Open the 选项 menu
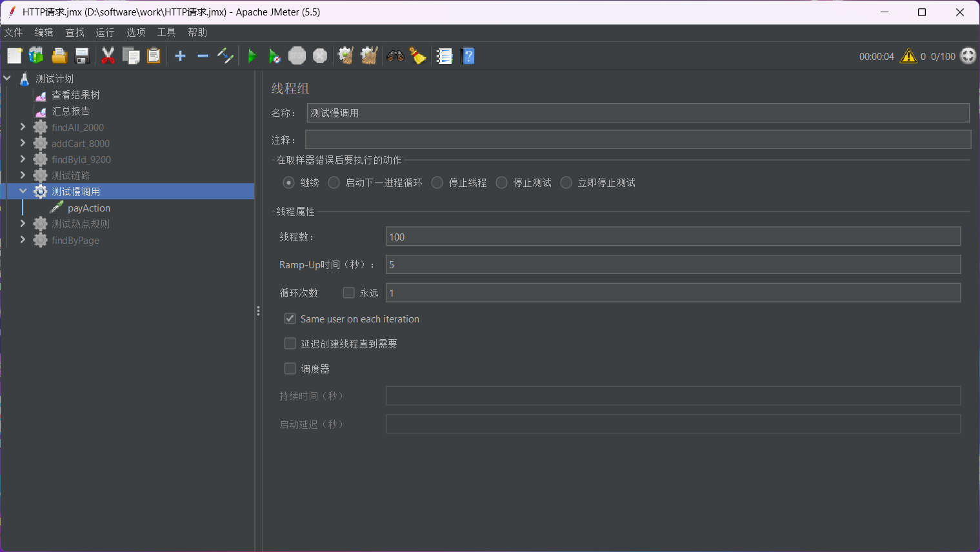Screen dimensions: 980x552 tap(135, 32)
